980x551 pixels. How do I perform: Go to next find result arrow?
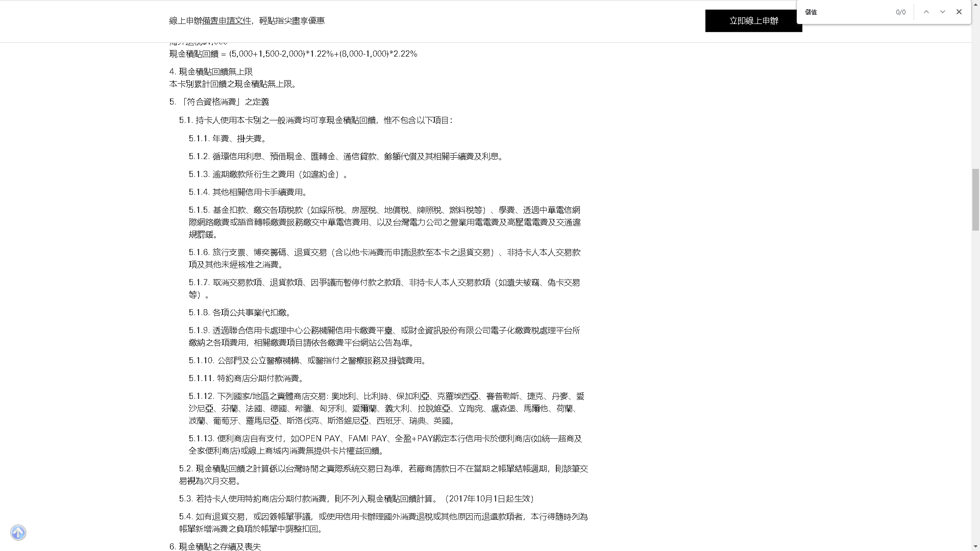(x=943, y=12)
